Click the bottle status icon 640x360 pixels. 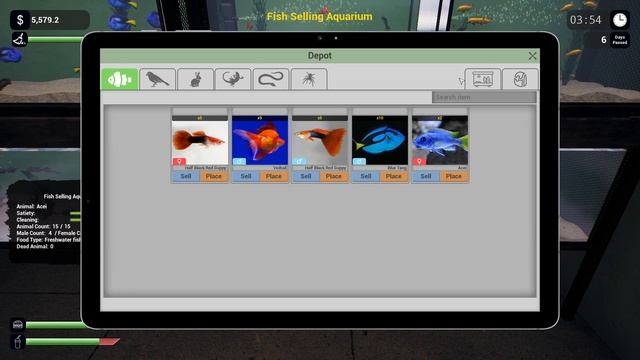coord(18,342)
